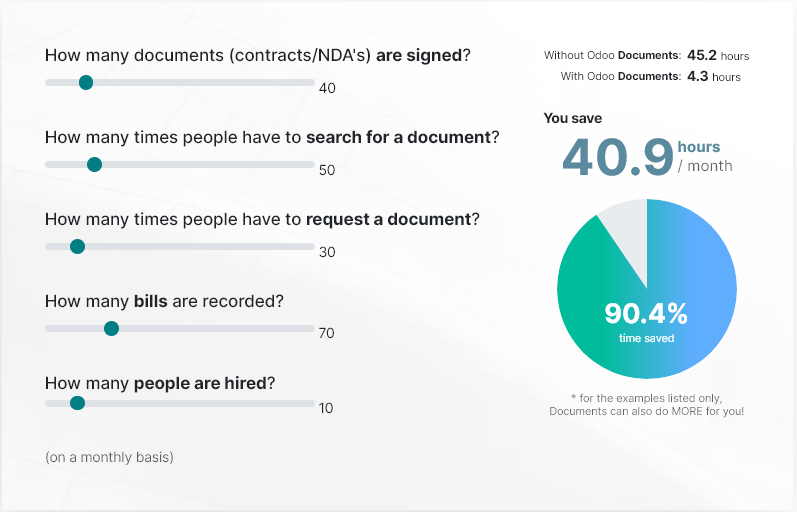Click the people hired slider handle

click(x=77, y=403)
